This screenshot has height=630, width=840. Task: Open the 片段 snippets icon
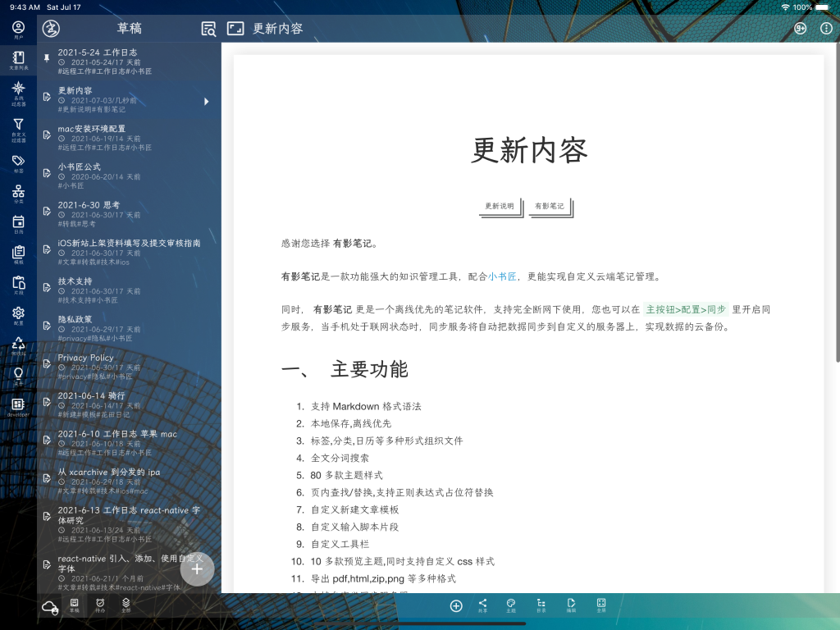point(18,285)
